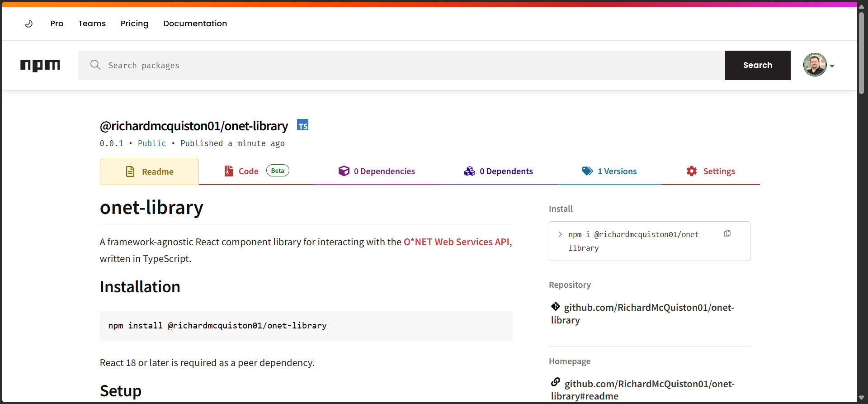
Task: Click the install prompt chevron icon
Action: [x=560, y=234]
